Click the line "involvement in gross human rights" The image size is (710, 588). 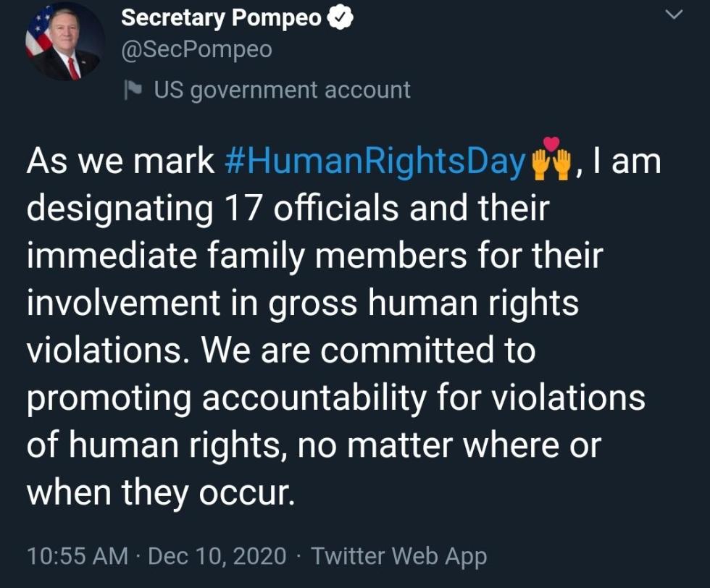[303, 303]
